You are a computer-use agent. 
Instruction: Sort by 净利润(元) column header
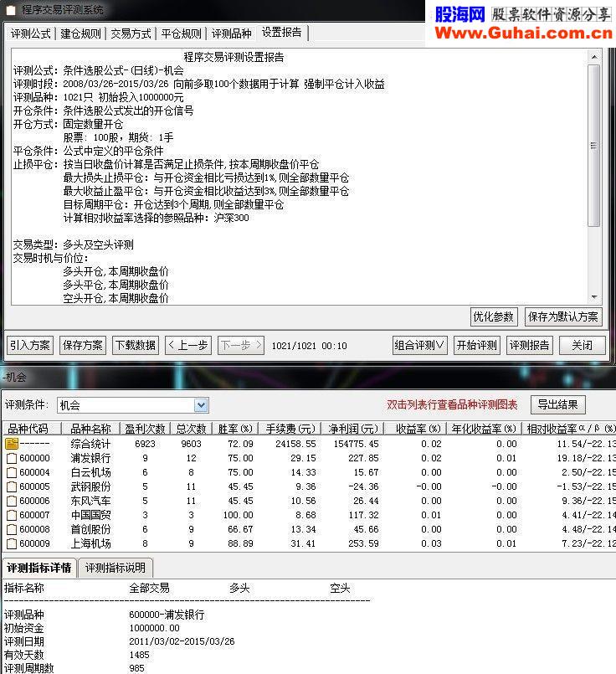pos(352,429)
